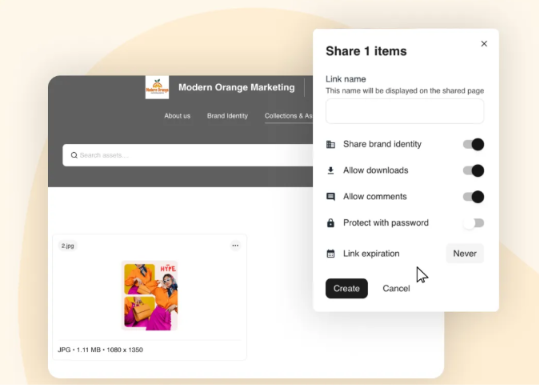The width and height of the screenshot is (539, 385).
Task: Enable the Protect with password toggle
Action: (473, 223)
